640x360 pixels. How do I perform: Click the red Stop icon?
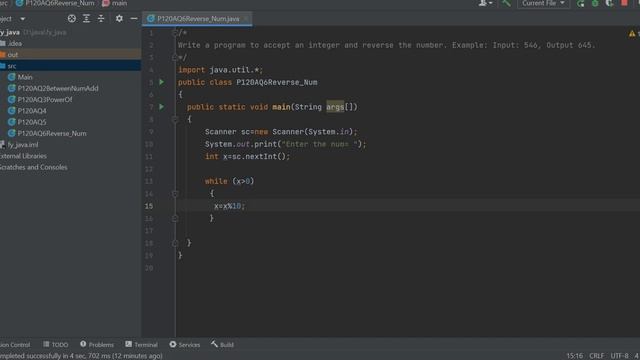(624, 3)
